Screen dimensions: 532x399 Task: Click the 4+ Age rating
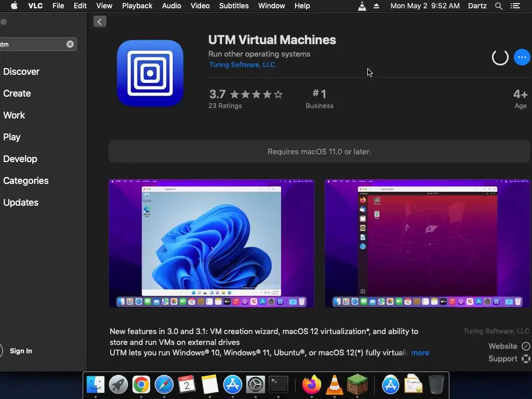(521, 98)
